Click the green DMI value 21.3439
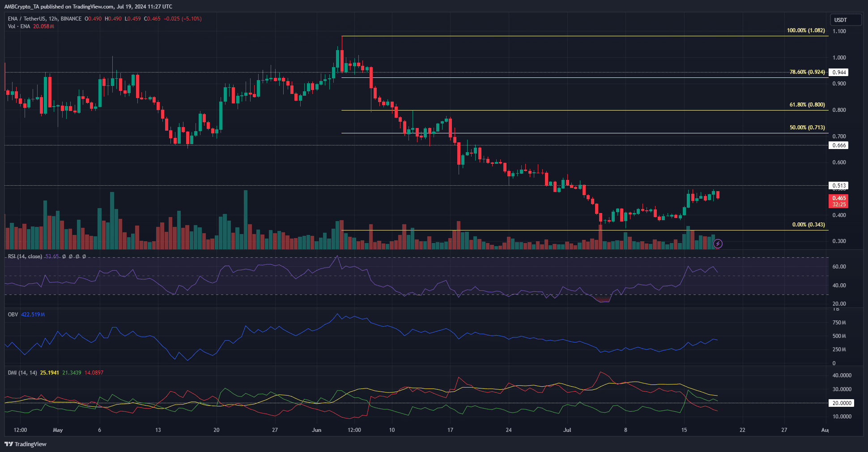The height and width of the screenshot is (452, 868). [72, 373]
